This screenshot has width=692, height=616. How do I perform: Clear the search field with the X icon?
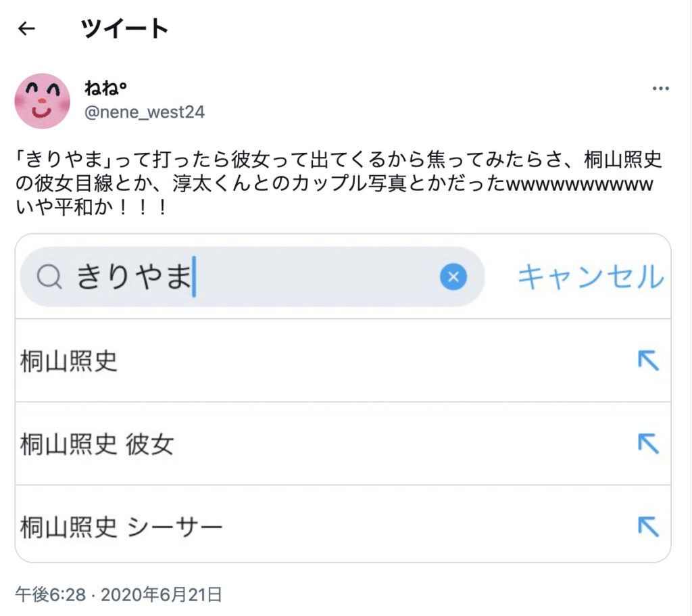point(453,277)
